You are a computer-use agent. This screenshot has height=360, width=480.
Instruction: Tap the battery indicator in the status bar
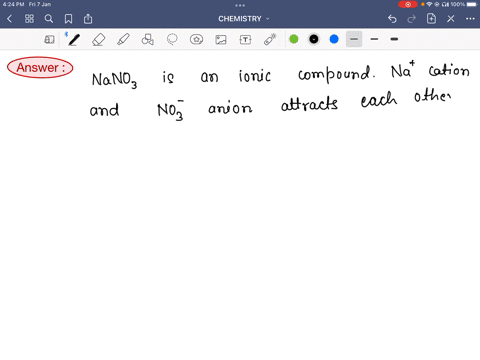[472, 4]
